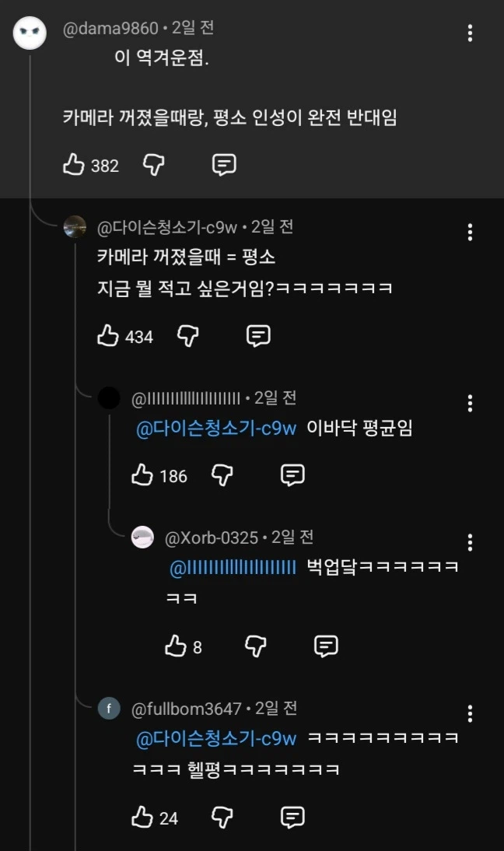Like @fullbom3647's reply
The width and height of the screenshot is (504, 851).
145,818
